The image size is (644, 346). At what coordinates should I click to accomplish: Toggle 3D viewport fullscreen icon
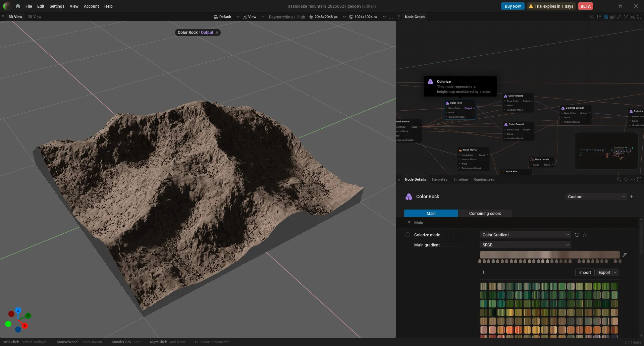[x=391, y=17]
